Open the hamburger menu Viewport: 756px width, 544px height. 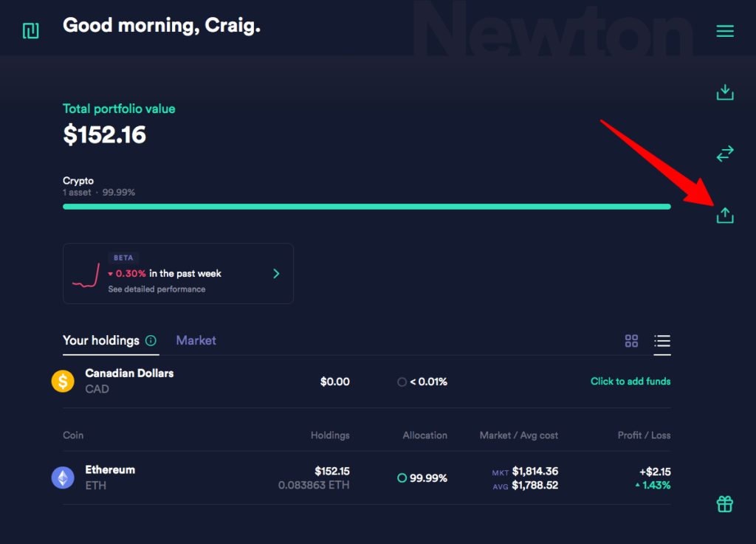click(725, 31)
